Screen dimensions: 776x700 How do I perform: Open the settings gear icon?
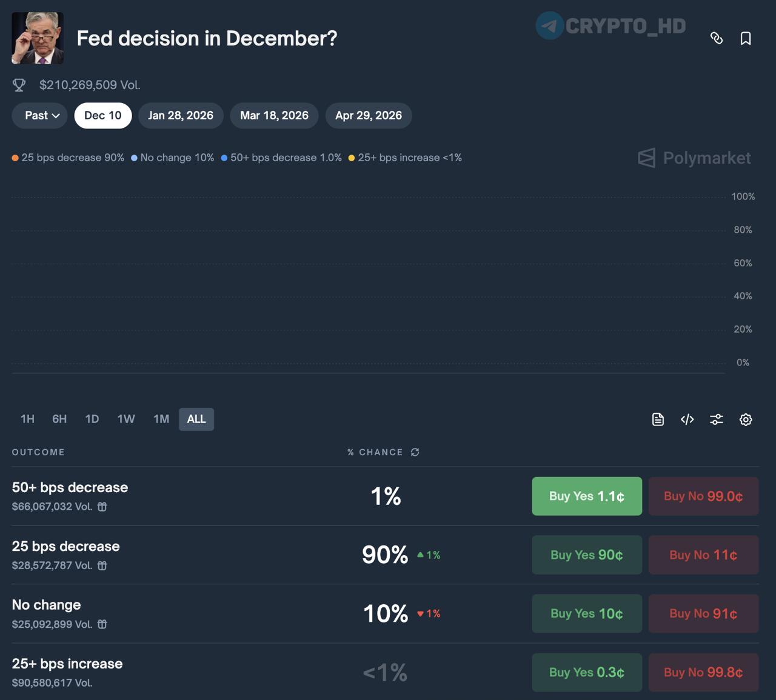pyautogui.click(x=746, y=419)
